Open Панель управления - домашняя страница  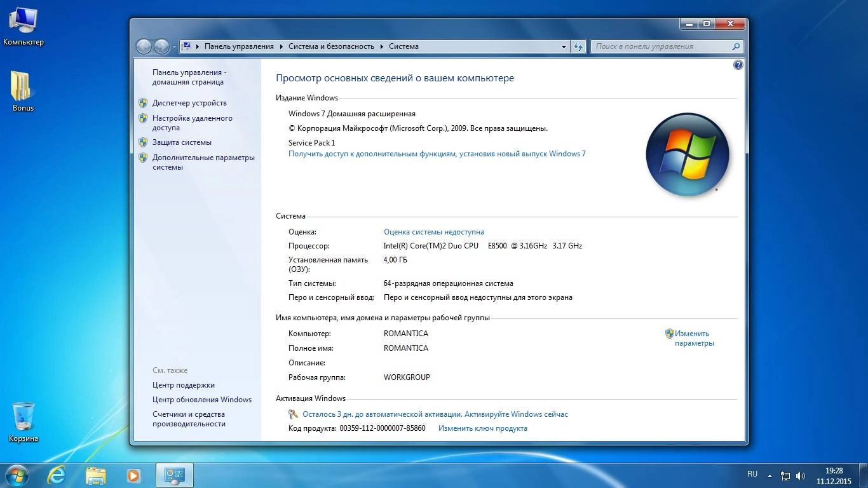189,77
